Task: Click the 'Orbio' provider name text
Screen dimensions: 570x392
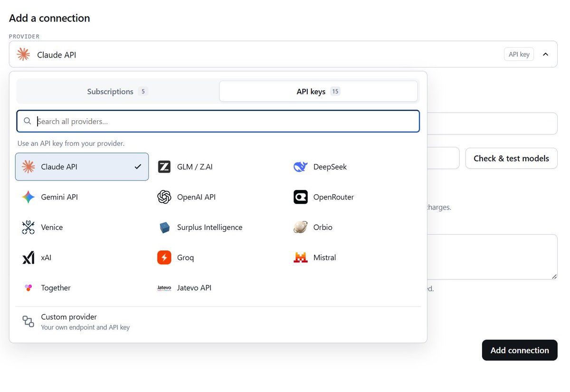Action: pyautogui.click(x=323, y=227)
